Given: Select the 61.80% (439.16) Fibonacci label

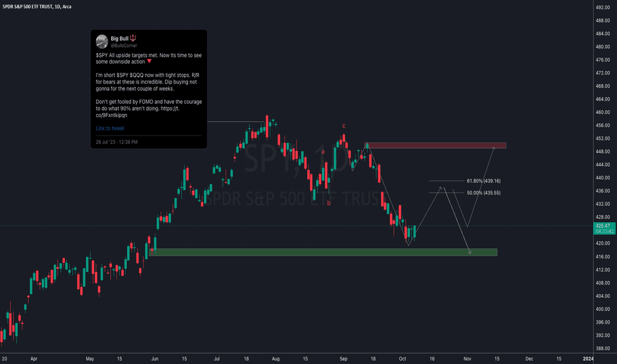Looking at the screenshot, I should pyautogui.click(x=484, y=181).
